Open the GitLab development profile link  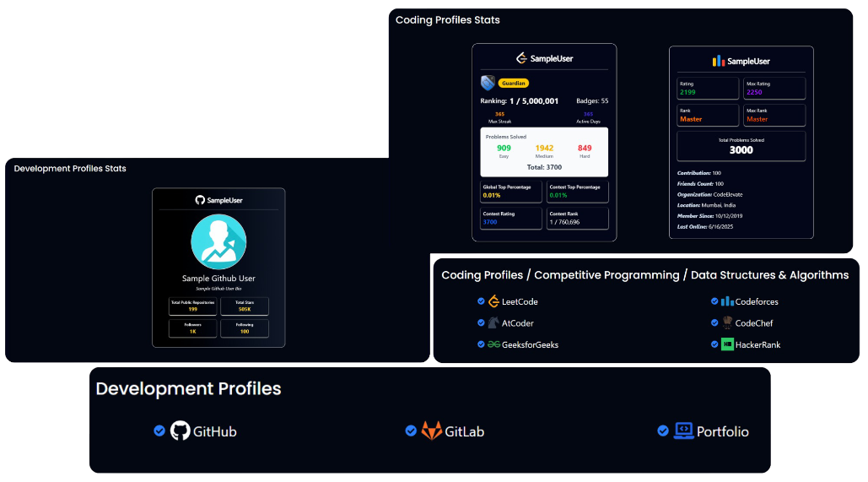coord(465,431)
